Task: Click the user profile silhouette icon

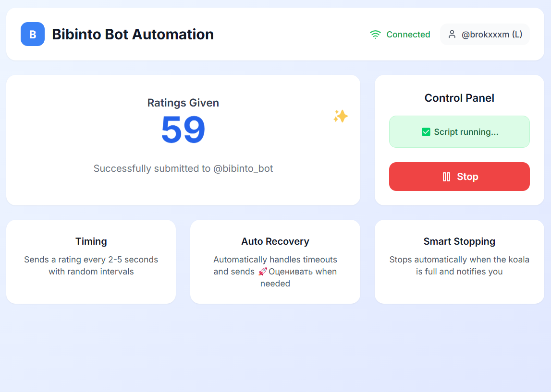Action: coord(452,35)
